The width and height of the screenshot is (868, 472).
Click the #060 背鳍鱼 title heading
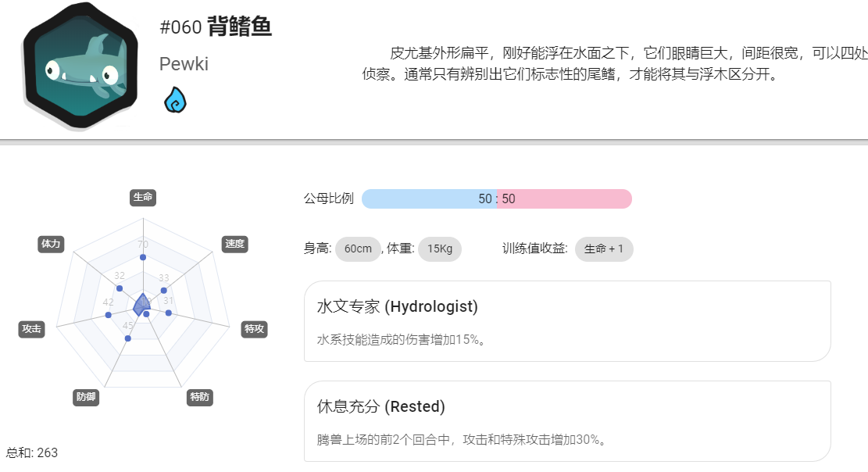[216, 27]
